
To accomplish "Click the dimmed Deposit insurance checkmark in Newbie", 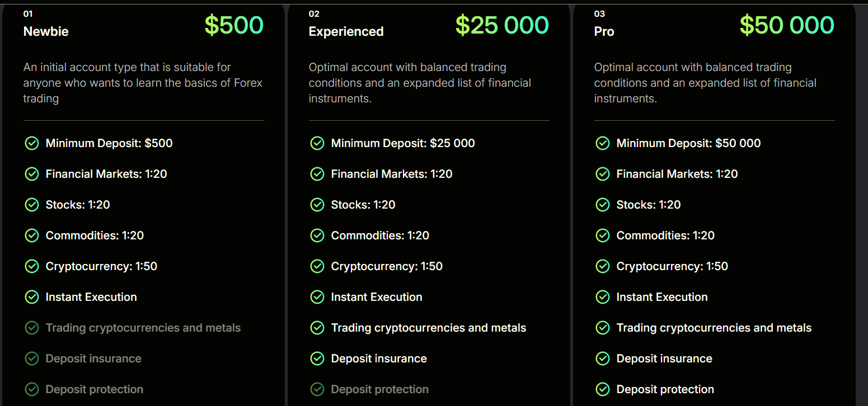I will 32,358.
